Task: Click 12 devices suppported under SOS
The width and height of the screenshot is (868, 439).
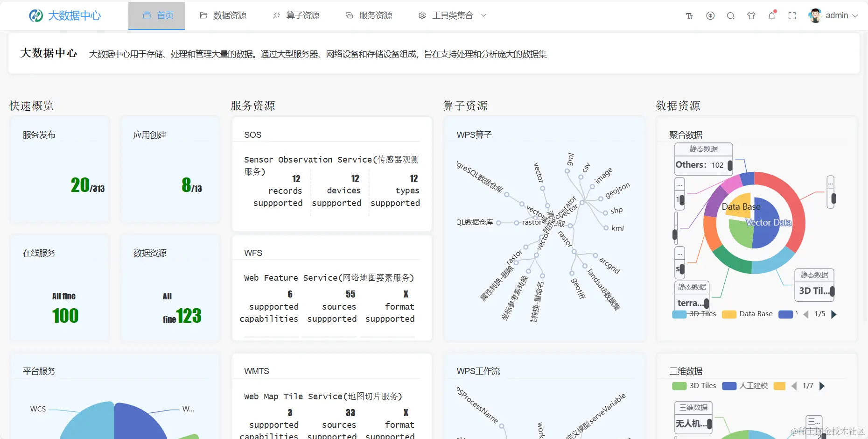Action: tap(337, 191)
